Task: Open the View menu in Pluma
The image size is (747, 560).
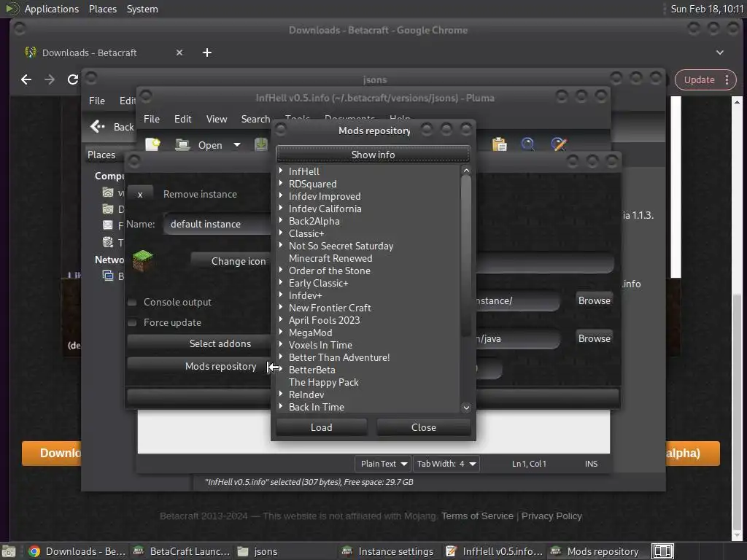Action: click(x=216, y=119)
